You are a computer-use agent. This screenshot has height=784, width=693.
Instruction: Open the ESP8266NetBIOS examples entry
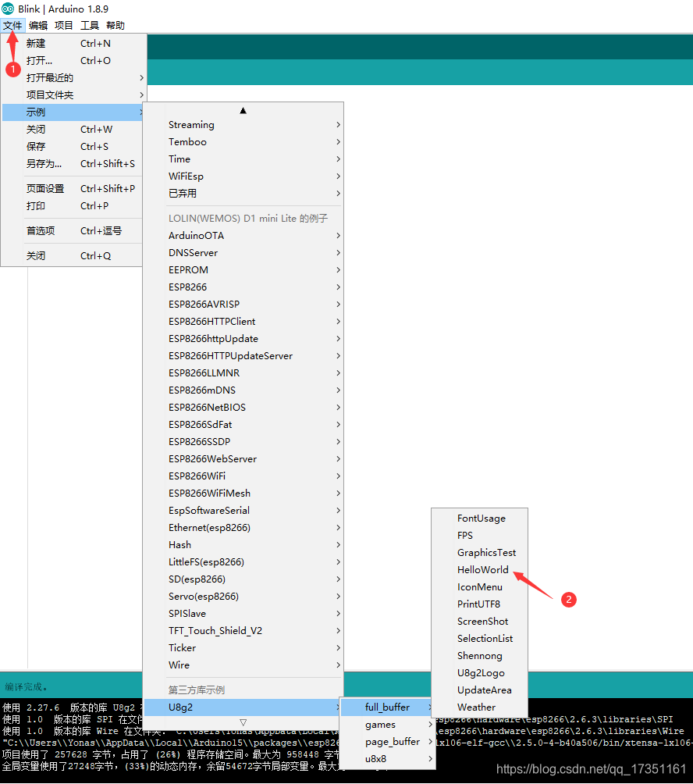[x=243, y=408]
